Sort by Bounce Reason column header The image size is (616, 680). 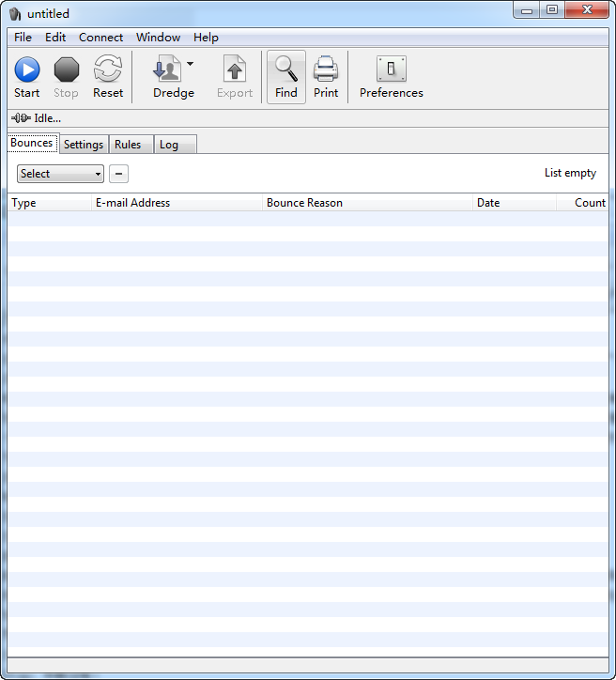pyautogui.click(x=367, y=203)
